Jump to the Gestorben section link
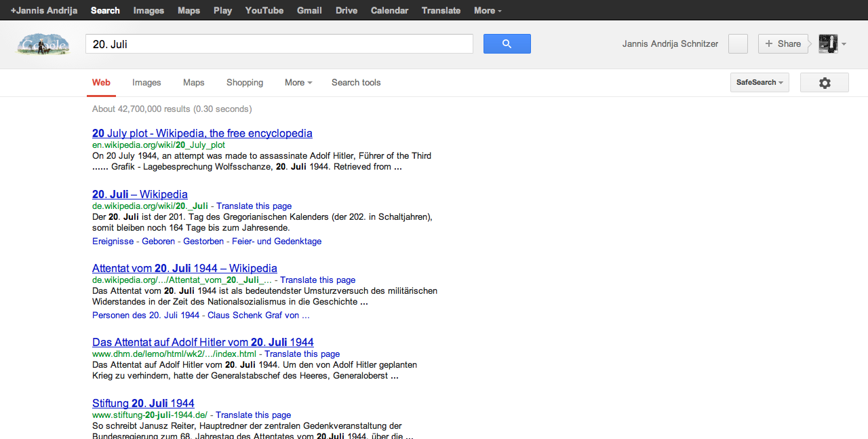 coord(203,242)
